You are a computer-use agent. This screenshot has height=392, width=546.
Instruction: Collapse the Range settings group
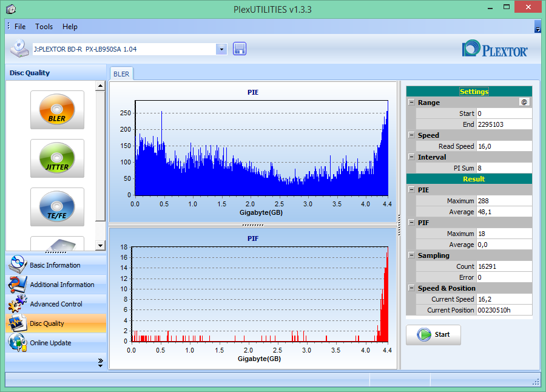(411, 103)
